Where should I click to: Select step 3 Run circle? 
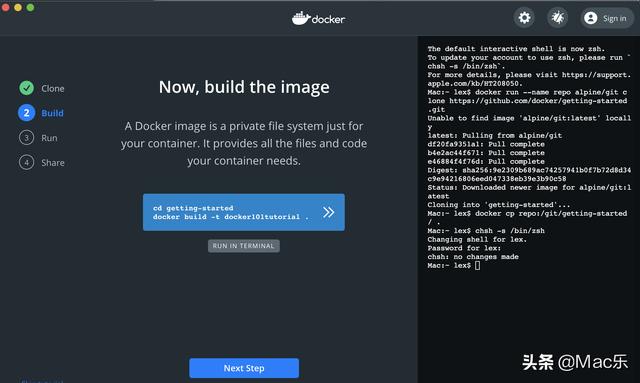(27, 138)
